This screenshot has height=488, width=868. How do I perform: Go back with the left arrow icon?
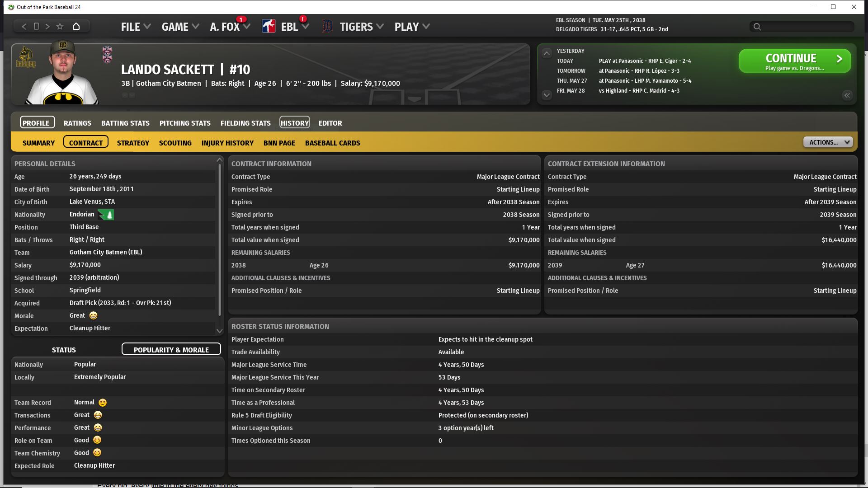point(24,27)
